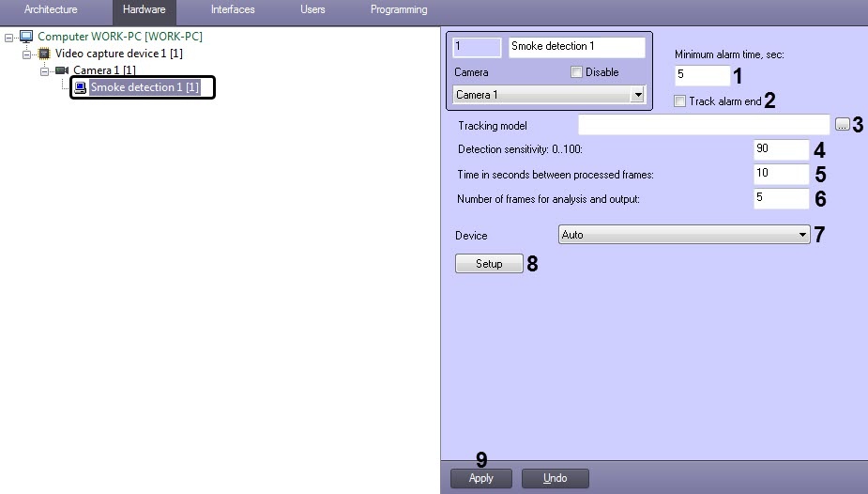Click the Computer WORK-PC monitor icon
The image size is (868, 494).
(26, 37)
